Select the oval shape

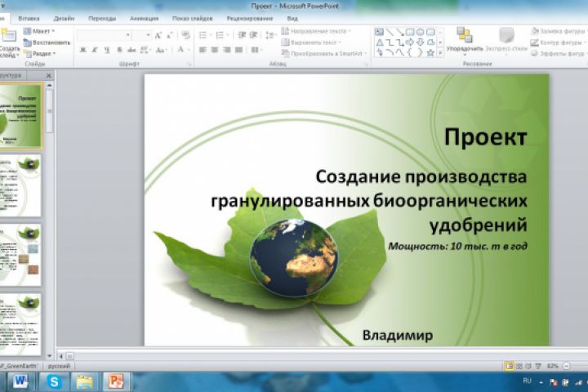click(x=420, y=33)
